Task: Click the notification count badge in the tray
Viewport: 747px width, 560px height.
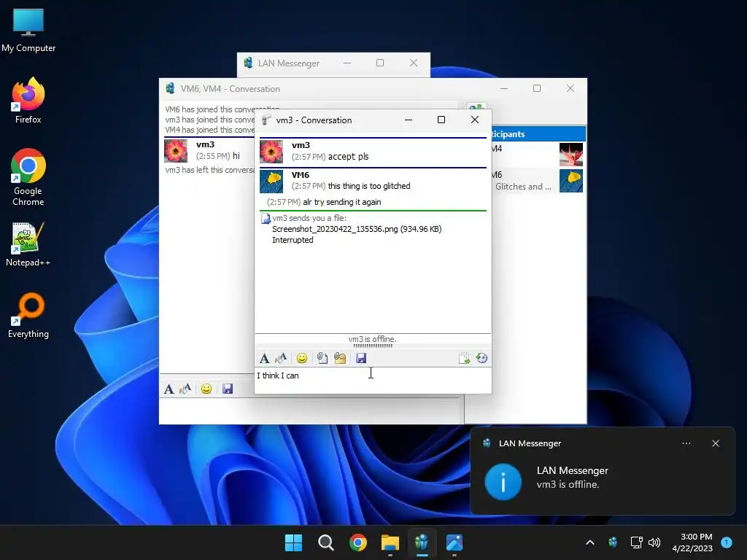Action: pos(727,542)
